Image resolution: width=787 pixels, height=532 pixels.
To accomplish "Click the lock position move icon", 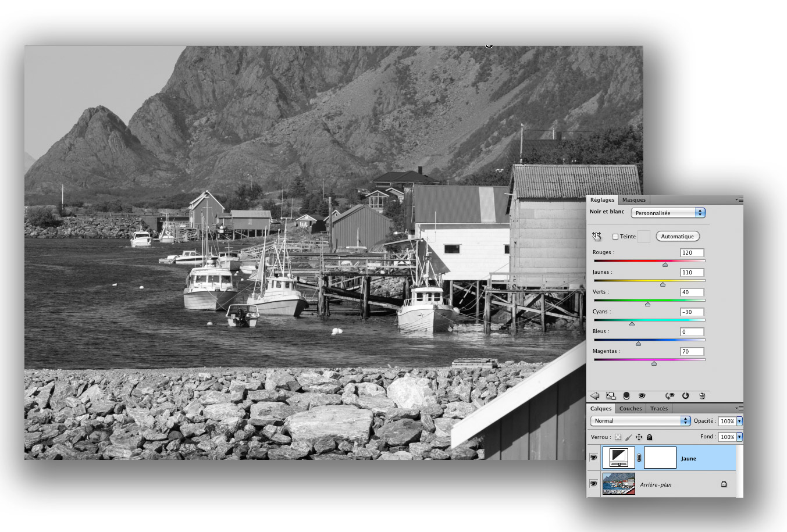I will click(x=639, y=437).
